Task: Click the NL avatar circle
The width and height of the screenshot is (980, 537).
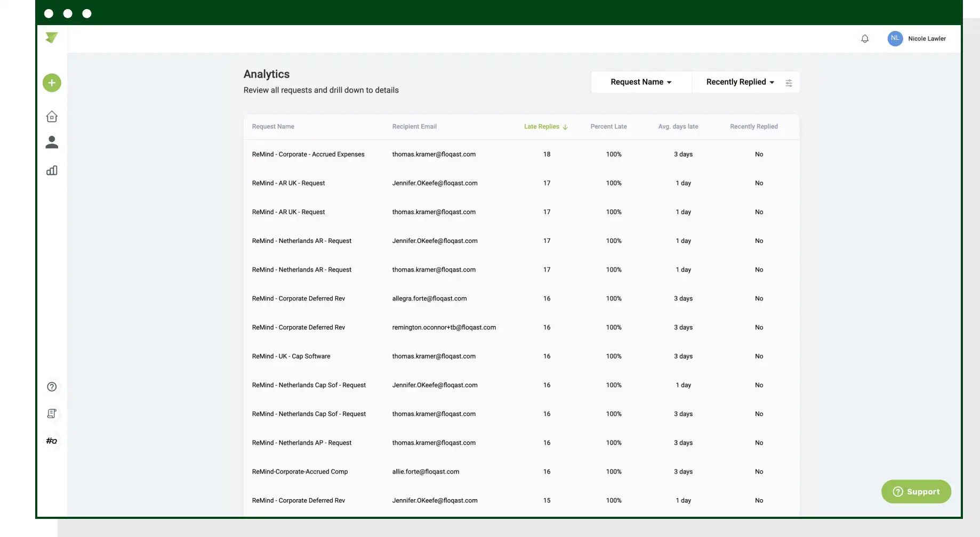Action: coord(895,38)
